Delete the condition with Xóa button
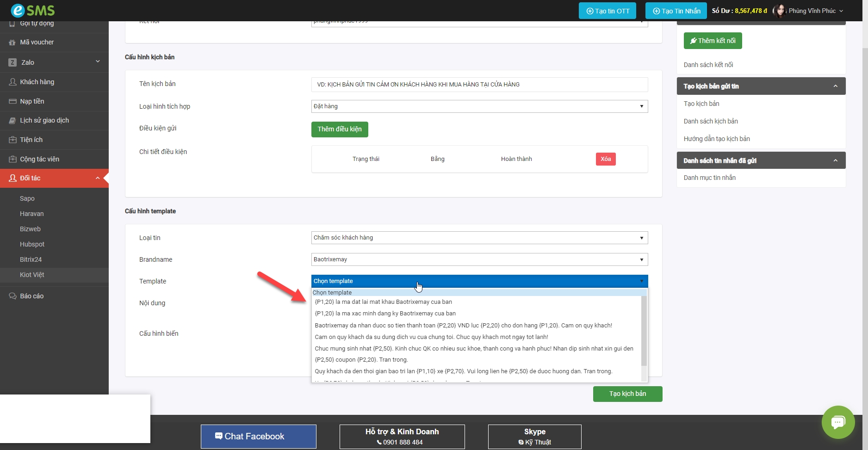Screen dimensions: 868x450 [x=605, y=159]
